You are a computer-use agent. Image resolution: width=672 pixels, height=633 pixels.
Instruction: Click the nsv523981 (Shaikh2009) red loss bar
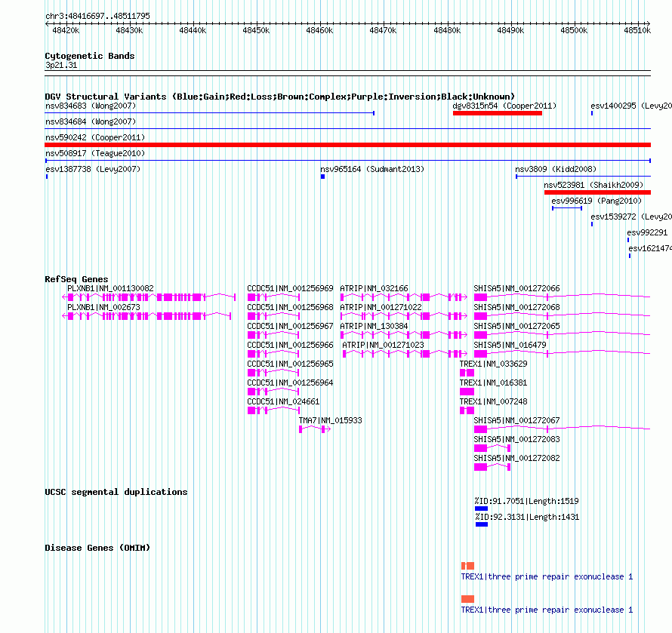point(597,192)
